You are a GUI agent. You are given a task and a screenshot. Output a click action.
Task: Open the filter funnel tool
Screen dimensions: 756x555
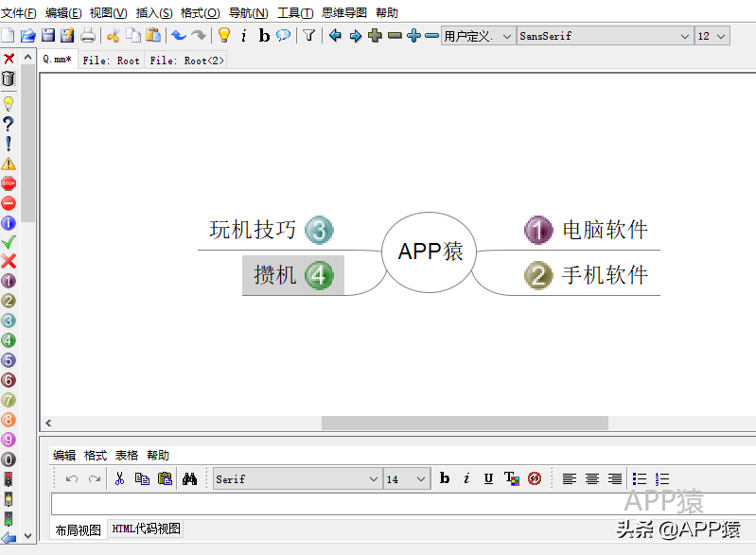tap(309, 36)
